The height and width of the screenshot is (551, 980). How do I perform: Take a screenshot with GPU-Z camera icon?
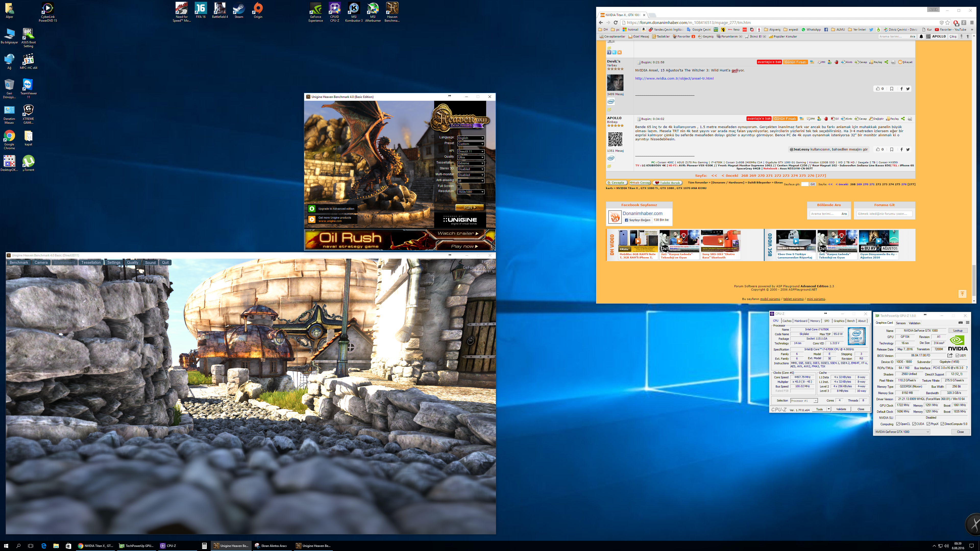tap(960, 322)
